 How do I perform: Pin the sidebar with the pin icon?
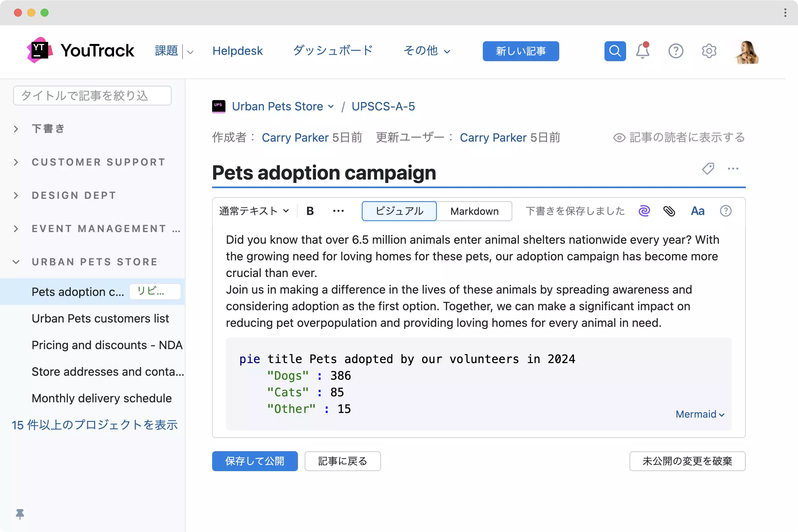20,514
